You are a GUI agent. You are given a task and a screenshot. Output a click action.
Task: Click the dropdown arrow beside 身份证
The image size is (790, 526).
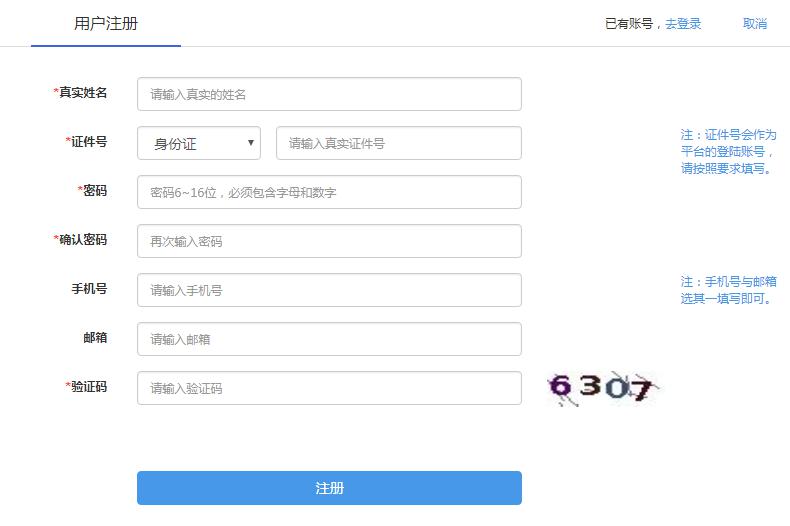click(x=250, y=143)
